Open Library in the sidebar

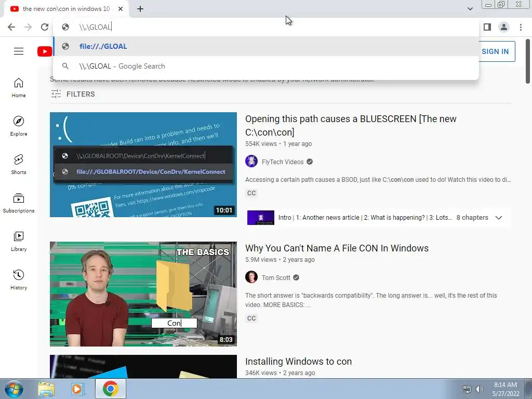19,241
